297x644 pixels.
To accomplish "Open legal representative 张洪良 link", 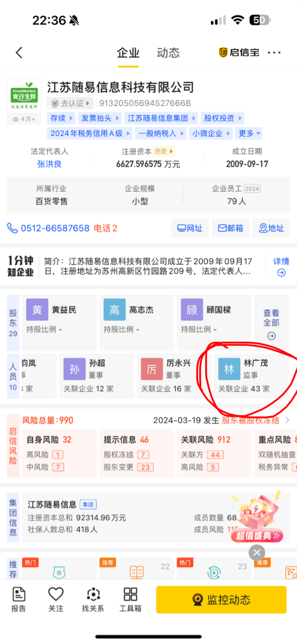I will coord(49,164).
